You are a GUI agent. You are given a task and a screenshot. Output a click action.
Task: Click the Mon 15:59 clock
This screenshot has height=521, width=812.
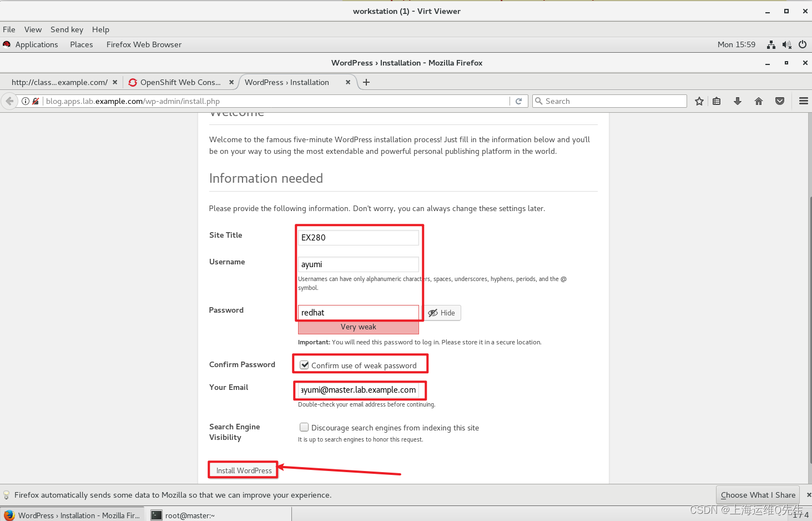(x=737, y=44)
